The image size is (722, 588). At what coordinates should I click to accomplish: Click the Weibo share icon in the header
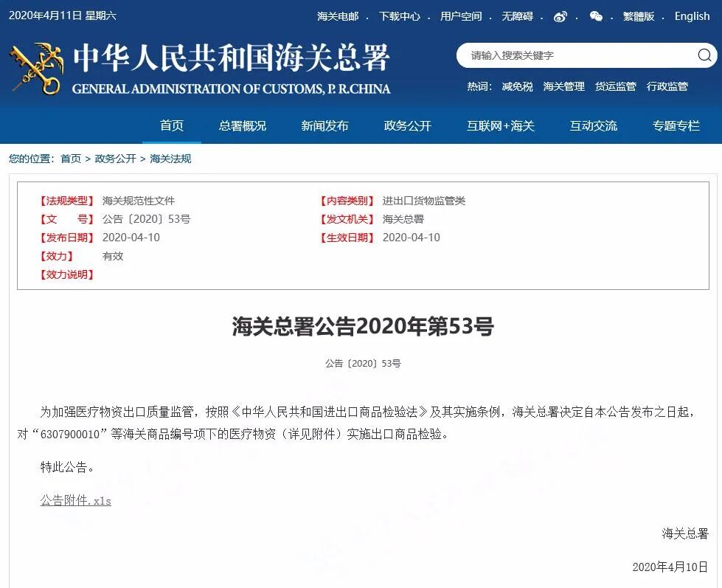coord(560,16)
